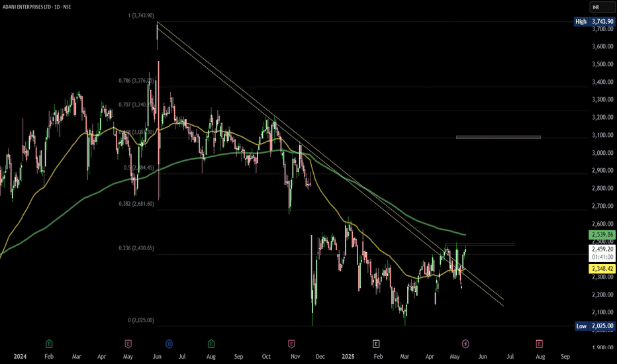Viewport: 617px width, 364px height.
Task: Open the INR currency selector
Action: [602, 7]
